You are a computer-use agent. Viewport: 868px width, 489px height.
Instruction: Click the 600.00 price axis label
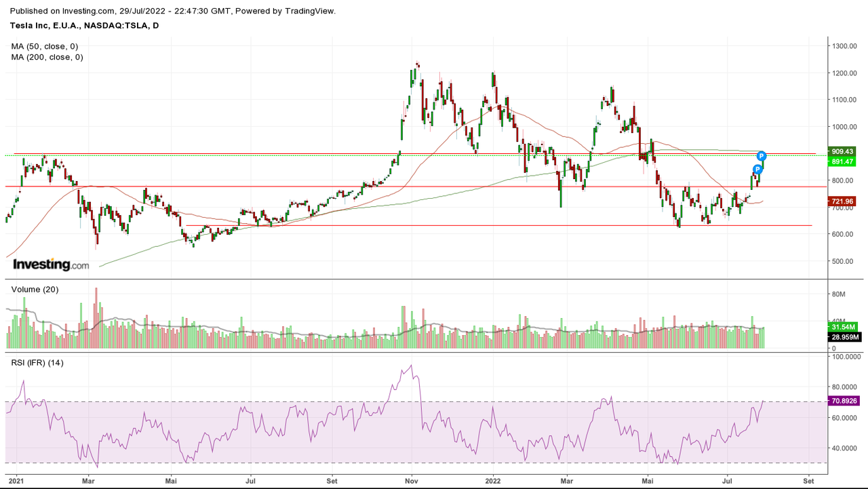click(843, 234)
